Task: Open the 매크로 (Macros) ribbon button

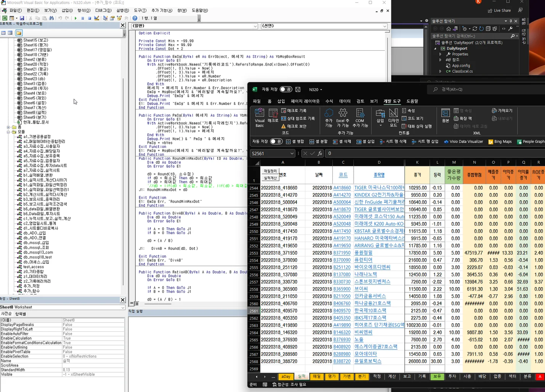Action: pos(273,116)
